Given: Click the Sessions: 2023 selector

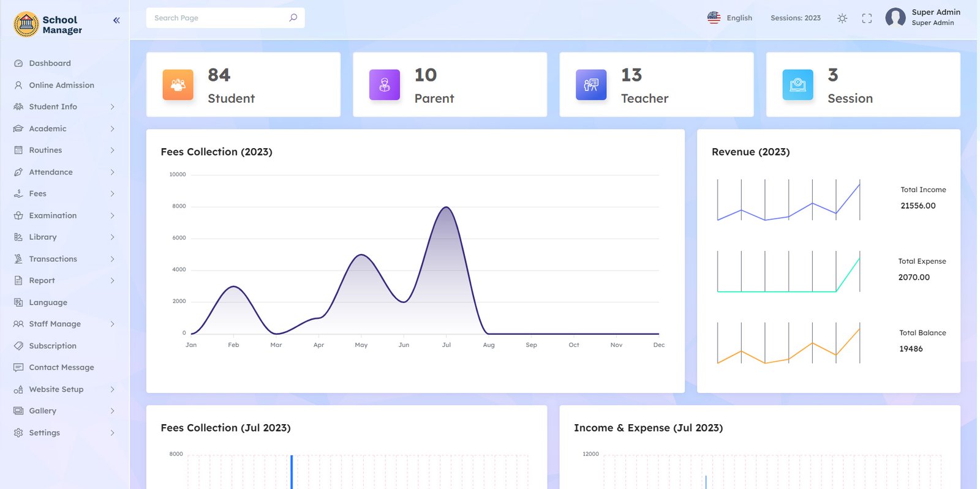Looking at the screenshot, I should tap(795, 18).
